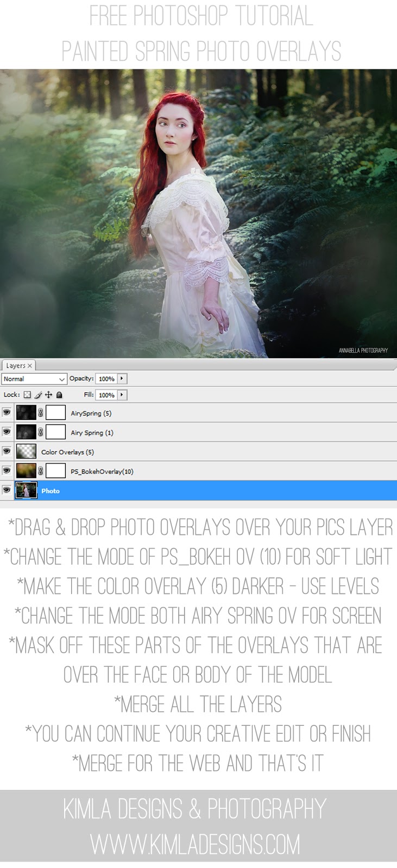Click Free Photoshop Tutorial heading
The width and height of the screenshot is (397, 868).
coord(201,16)
